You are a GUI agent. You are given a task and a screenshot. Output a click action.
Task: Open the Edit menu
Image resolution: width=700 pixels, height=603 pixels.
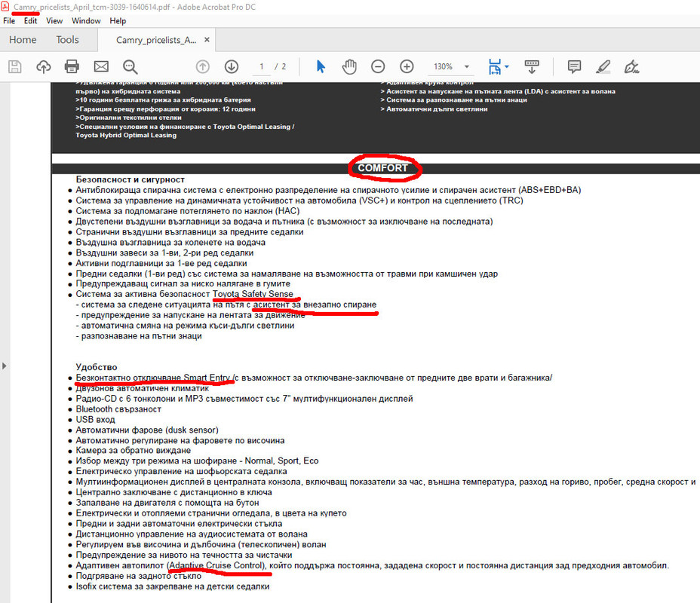coord(30,21)
